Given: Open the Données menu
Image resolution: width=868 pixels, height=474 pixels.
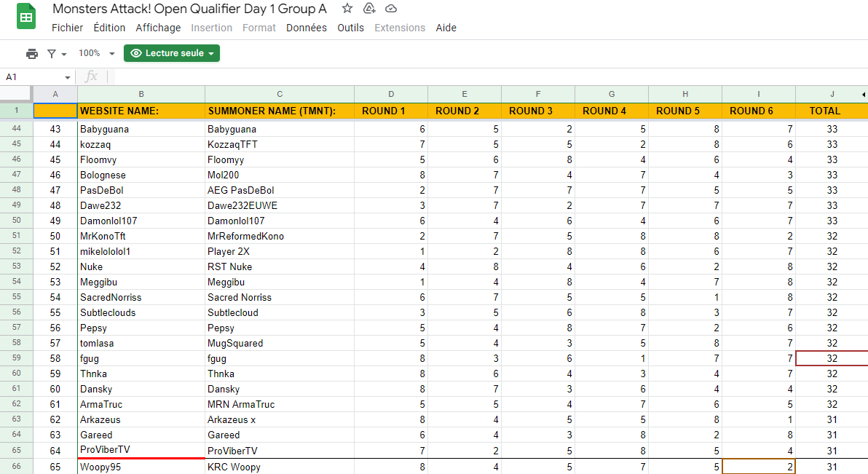Looking at the screenshot, I should click(306, 28).
